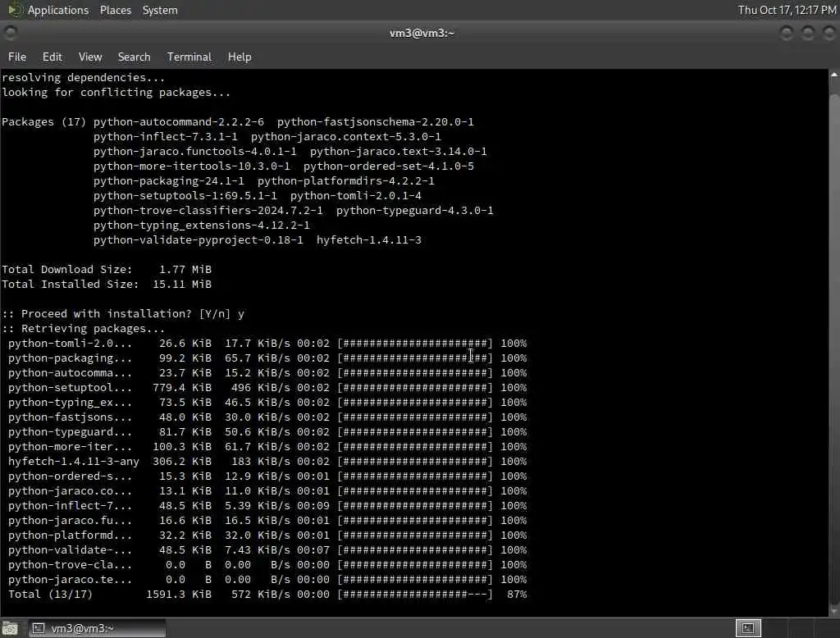Open the Help menu
This screenshot has width=840, height=638.
point(240,57)
